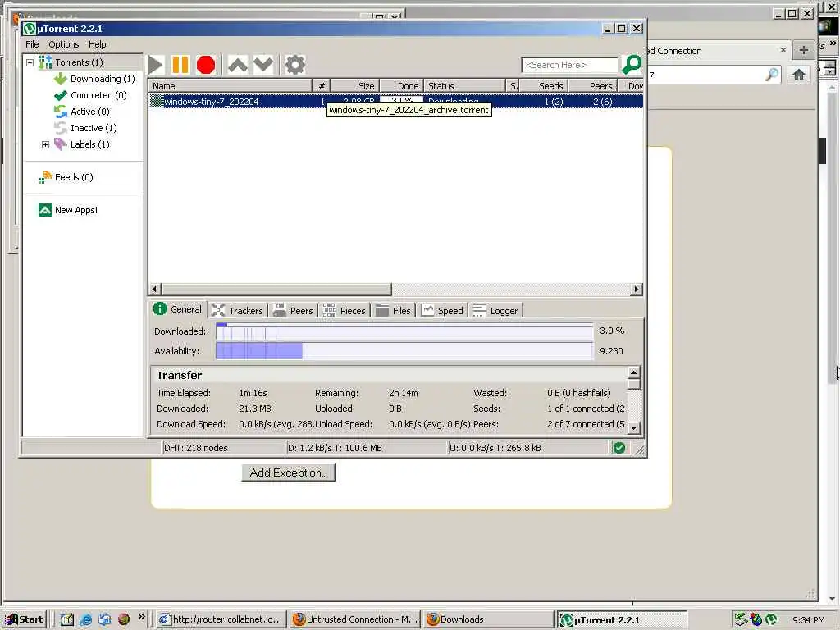Screen dimensions: 840x630
Task: Sort torrents by Name column header
Action: click(x=231, y=85)
